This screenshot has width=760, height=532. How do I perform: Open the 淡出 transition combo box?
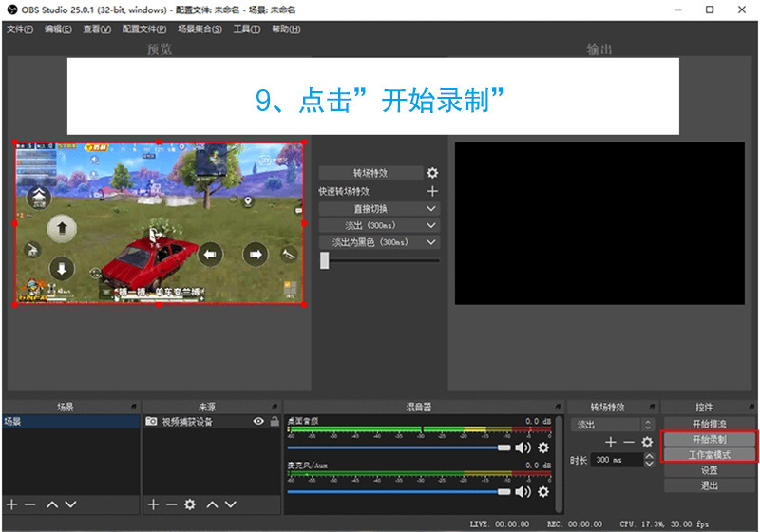click(x=613, y=425)
